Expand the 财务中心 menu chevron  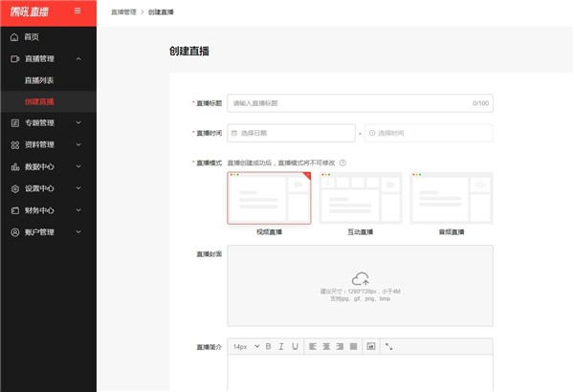tap(78, 210)
